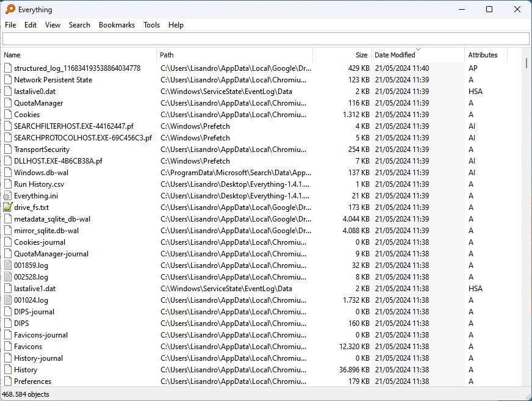Click the file icon next to Network Persistent State

point(8,80)
